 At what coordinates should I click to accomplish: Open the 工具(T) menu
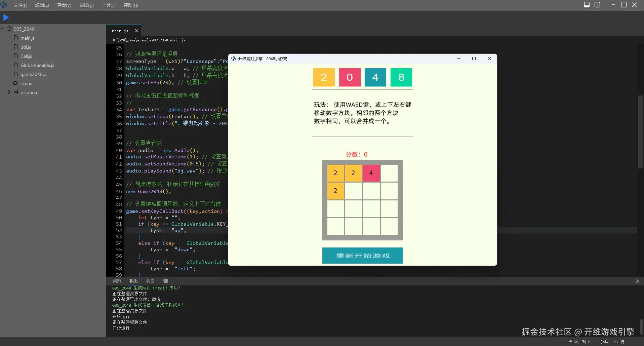click(109, 5)
